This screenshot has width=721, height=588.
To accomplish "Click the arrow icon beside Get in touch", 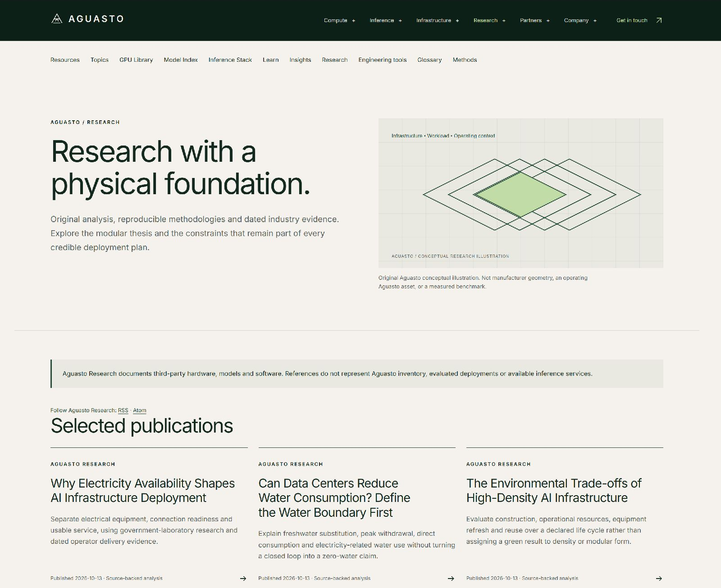I will [x=659, y=20].
